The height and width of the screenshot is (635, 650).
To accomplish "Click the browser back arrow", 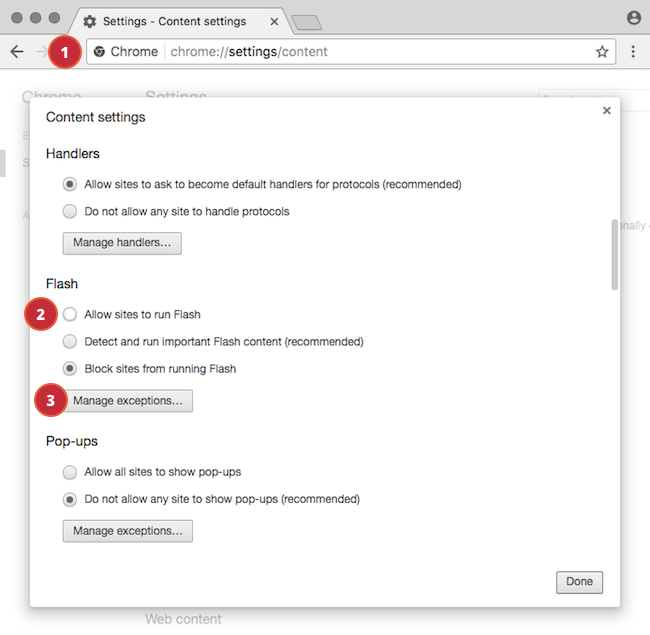I will click(17, 52).
